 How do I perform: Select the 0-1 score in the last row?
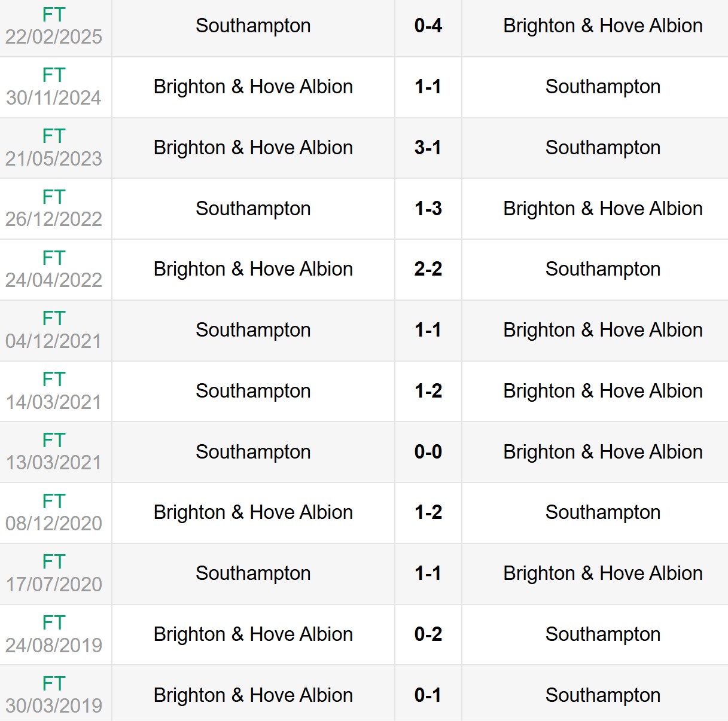click(428, 695)
